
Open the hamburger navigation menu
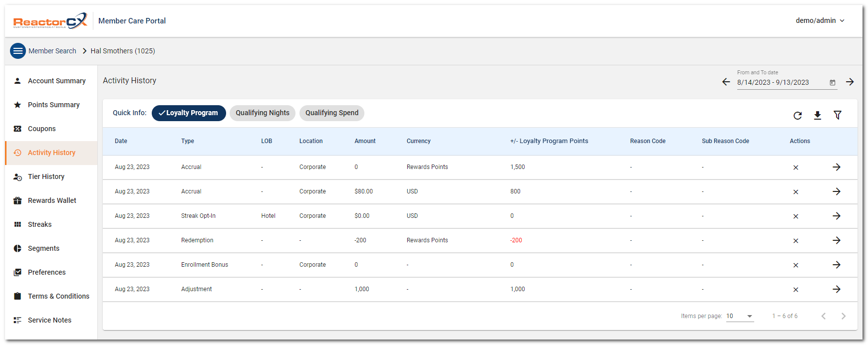(x=18, y=51)
